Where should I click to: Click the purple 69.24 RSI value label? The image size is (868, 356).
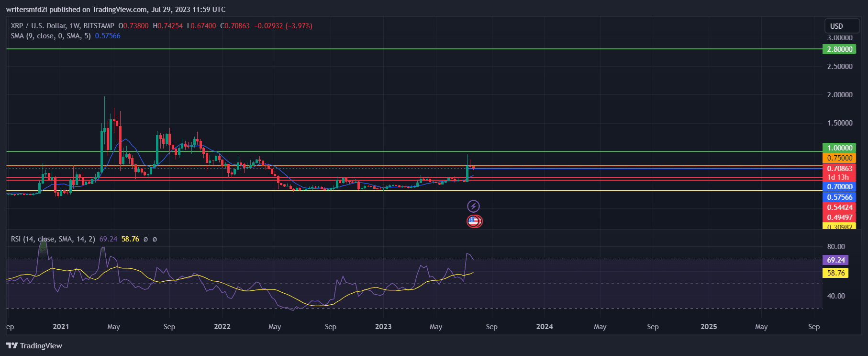[835, 260]
